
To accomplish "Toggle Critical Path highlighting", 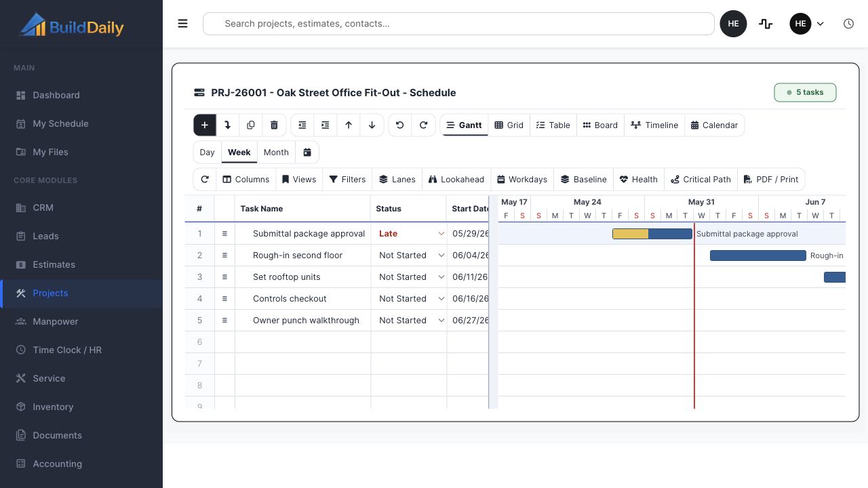I will [x=701, y=180].
